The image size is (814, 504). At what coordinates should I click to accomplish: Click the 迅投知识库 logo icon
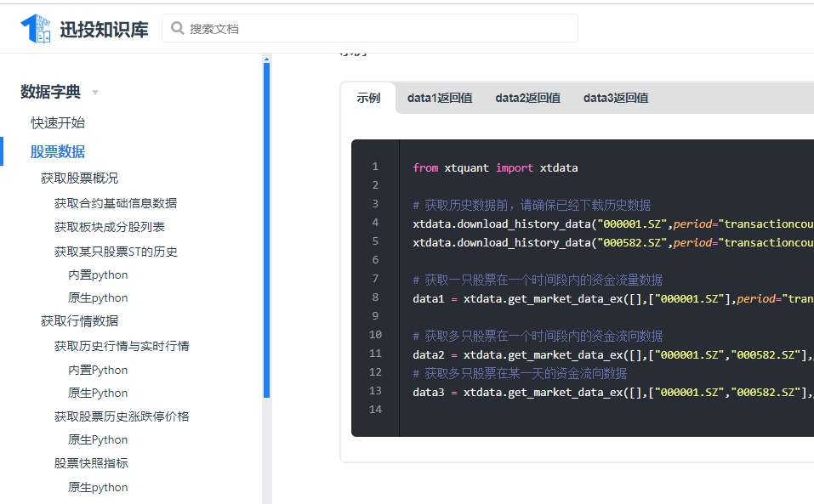(x=36, y=29)
